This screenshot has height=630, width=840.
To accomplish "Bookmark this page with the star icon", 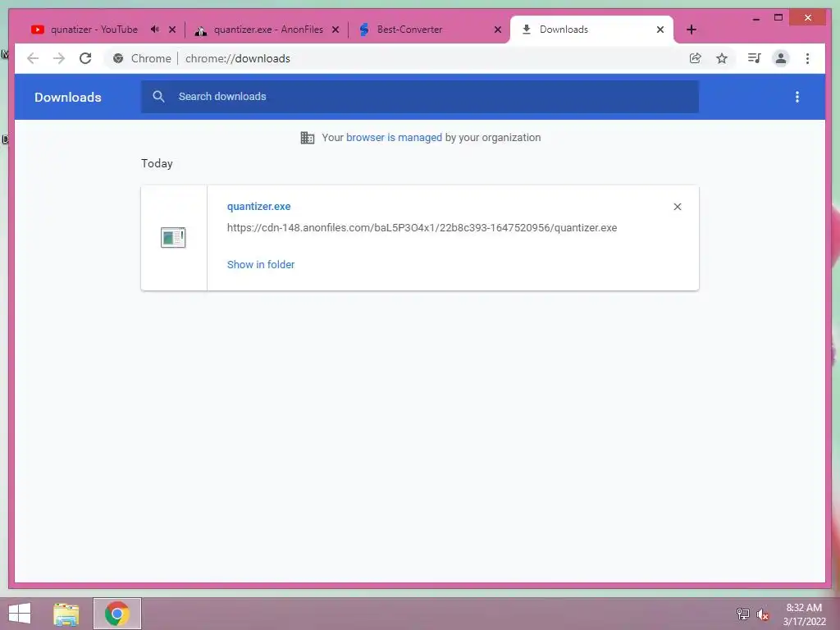I will tap(722, 58).
